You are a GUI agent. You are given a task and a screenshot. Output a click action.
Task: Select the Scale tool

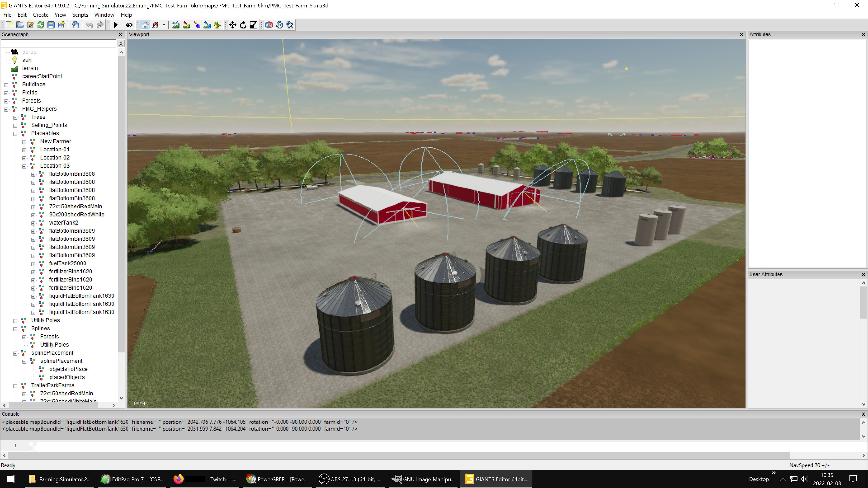(x=254, y=25)
